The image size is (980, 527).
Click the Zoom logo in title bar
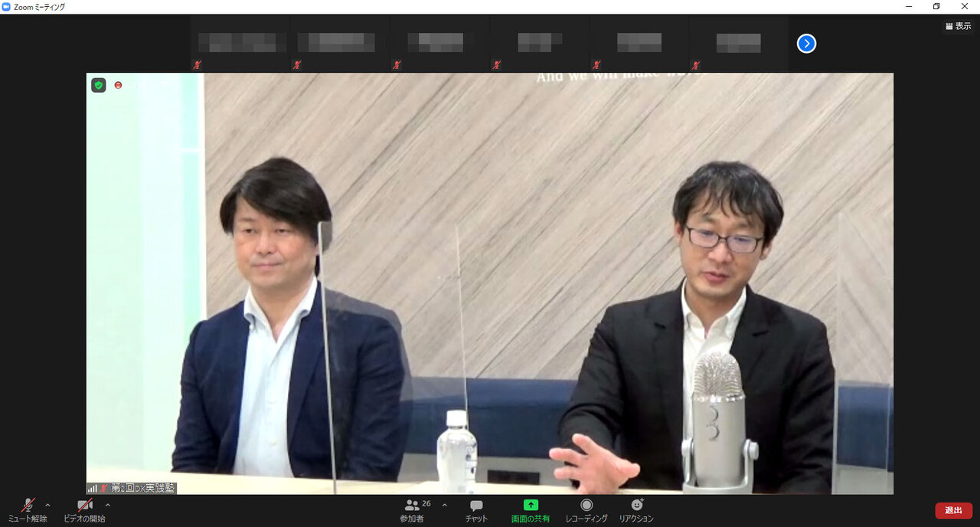coord(7,7)
